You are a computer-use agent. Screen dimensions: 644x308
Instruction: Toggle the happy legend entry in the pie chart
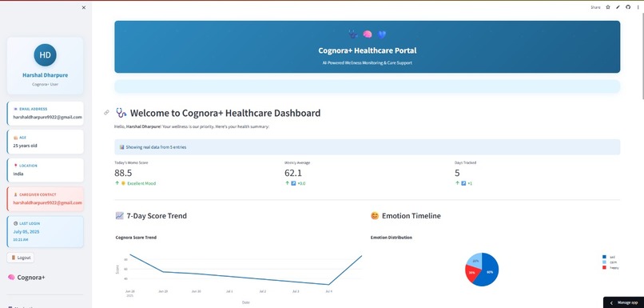610,267
